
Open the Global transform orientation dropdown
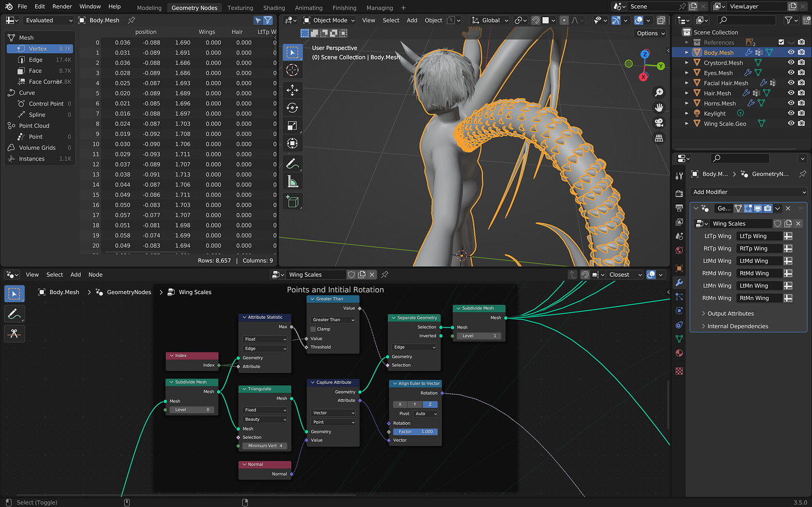click(489, 20)
